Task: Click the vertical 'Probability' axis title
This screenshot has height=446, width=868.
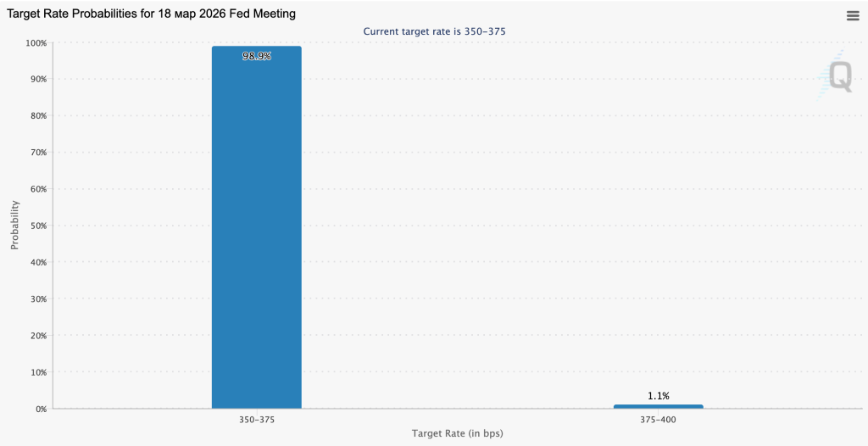Action: click(14, 225)
